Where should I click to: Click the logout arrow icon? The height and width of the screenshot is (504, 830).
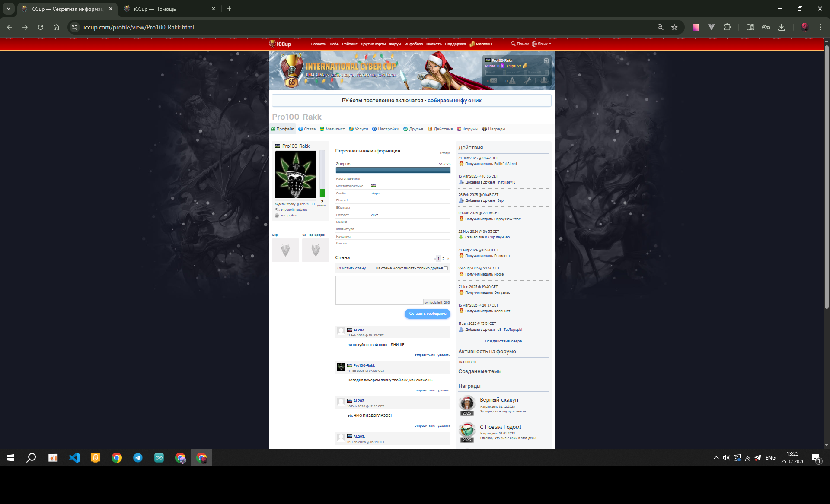click(x=546, y=60)
